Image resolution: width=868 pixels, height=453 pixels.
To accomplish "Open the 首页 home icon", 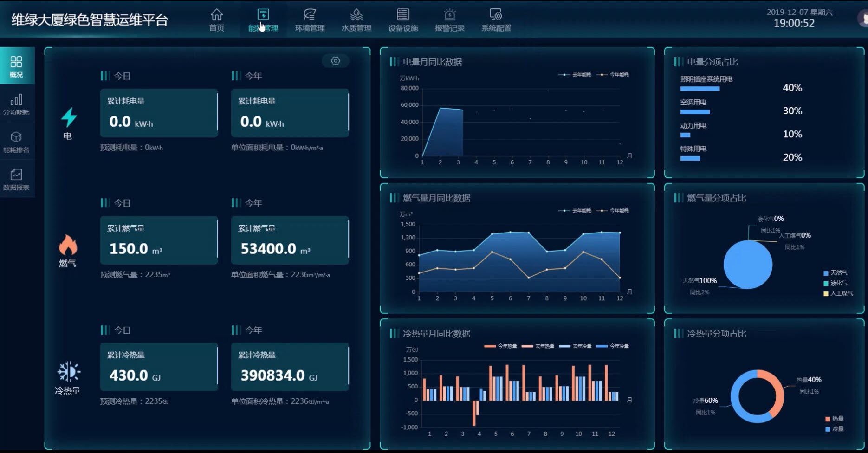I will pos(217,15).
